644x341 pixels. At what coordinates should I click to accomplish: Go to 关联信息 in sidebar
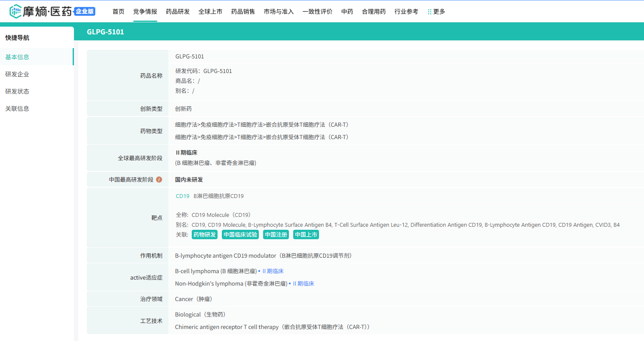17,109
